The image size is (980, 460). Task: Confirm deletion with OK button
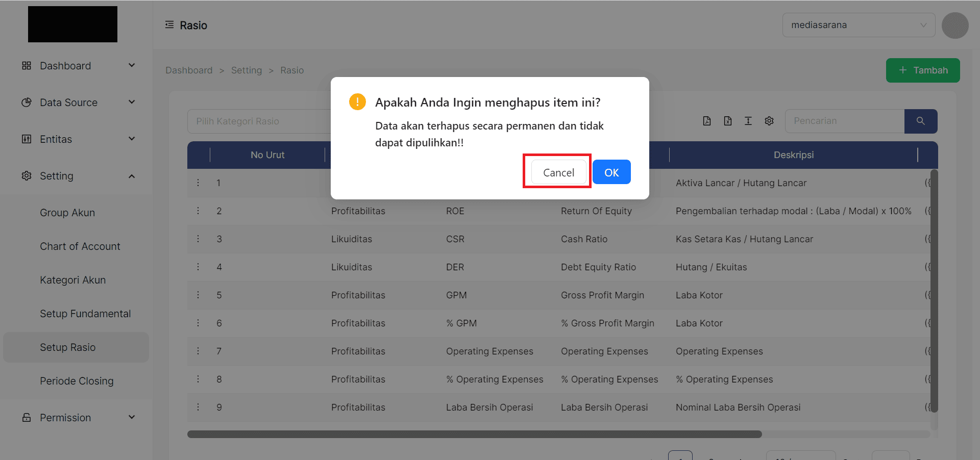tap(611, 172)
